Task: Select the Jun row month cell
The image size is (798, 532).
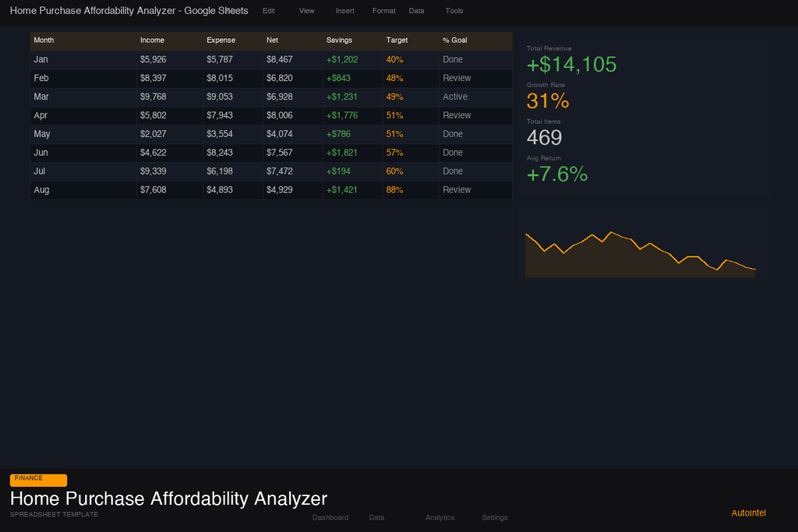Action: pos(83,153)
